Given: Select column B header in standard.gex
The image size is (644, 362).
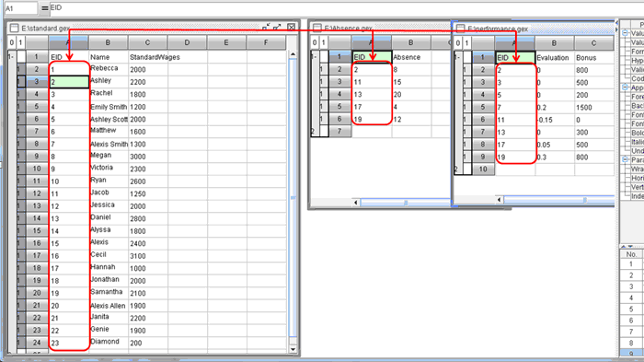Looking at the screenshot, I should (108, 42).
